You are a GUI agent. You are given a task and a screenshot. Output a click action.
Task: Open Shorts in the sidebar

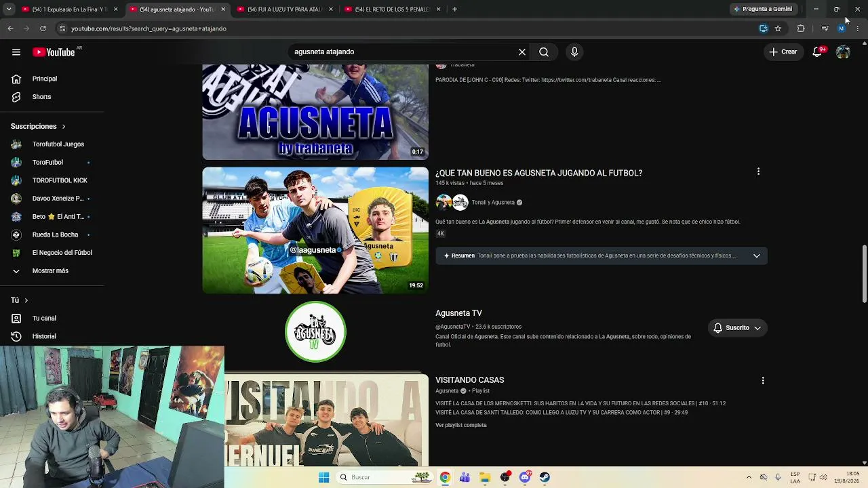[x=41, y=97]
